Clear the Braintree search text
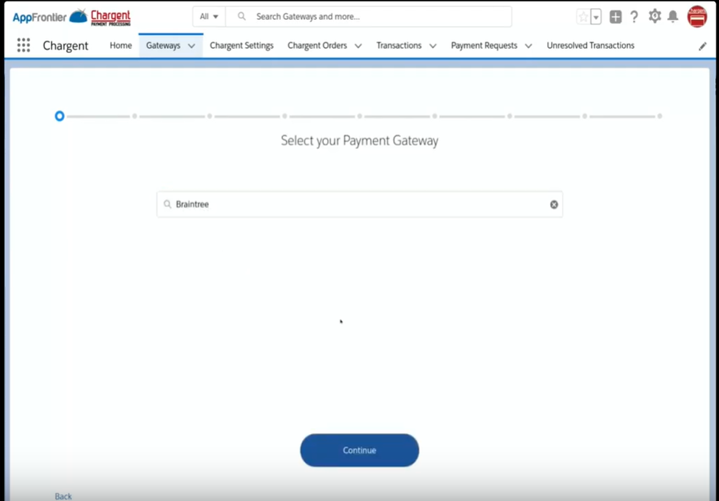Image resolution: width=719 pixels, height=501 pixels. 554,204
